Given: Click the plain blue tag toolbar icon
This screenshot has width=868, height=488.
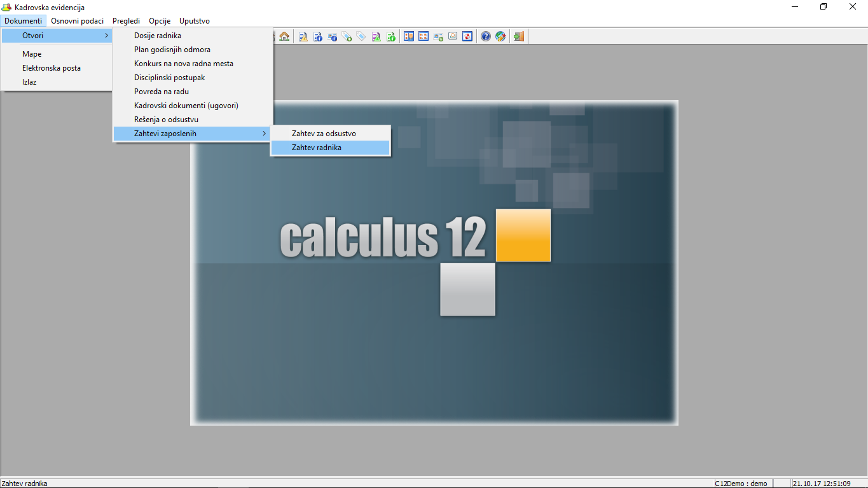Looking at the screenshot, I should 361,36.
